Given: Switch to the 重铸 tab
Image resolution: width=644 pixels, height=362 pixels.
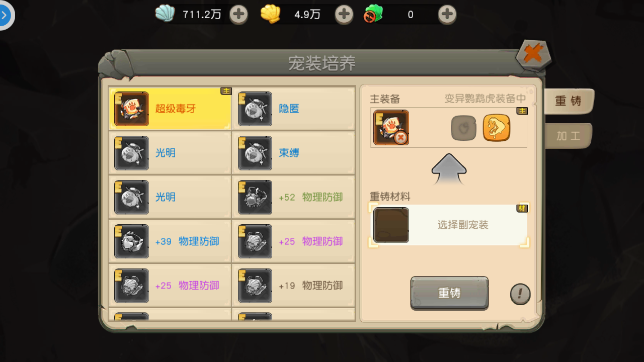Looking at the screenshot, I should (569, 101).
